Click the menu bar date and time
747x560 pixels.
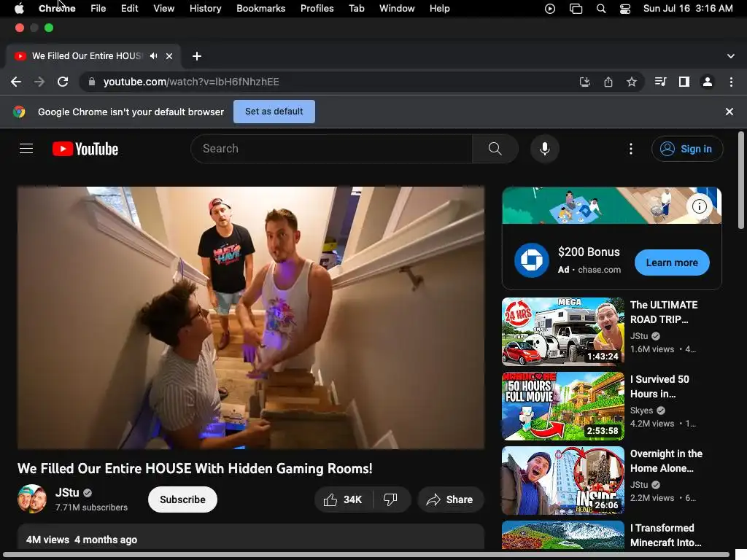pos(688,9)
